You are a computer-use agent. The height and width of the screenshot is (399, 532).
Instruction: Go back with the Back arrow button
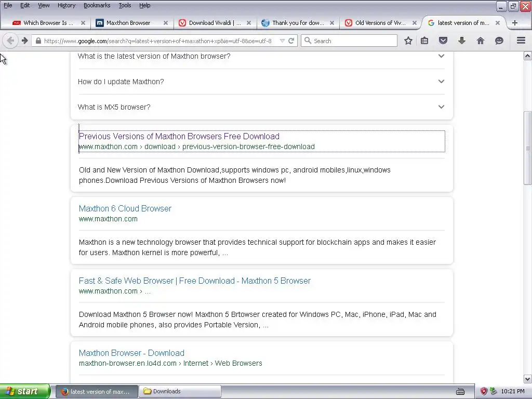pos(10,41)
